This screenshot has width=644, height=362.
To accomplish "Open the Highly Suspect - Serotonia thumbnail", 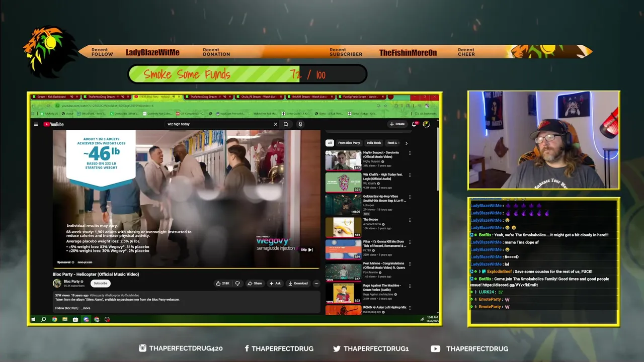I will click(x=343, y=160).
